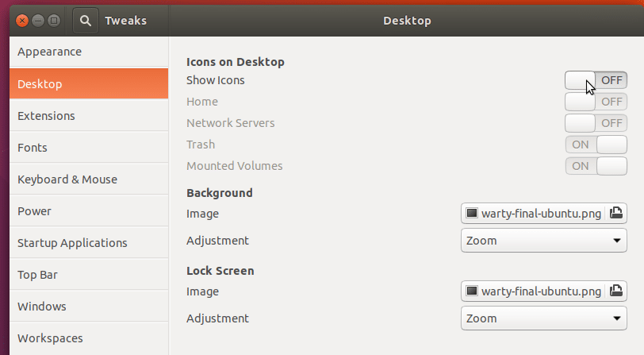Open the Windows section
Viewport: 644px width, 355px height.
[89, 306]
